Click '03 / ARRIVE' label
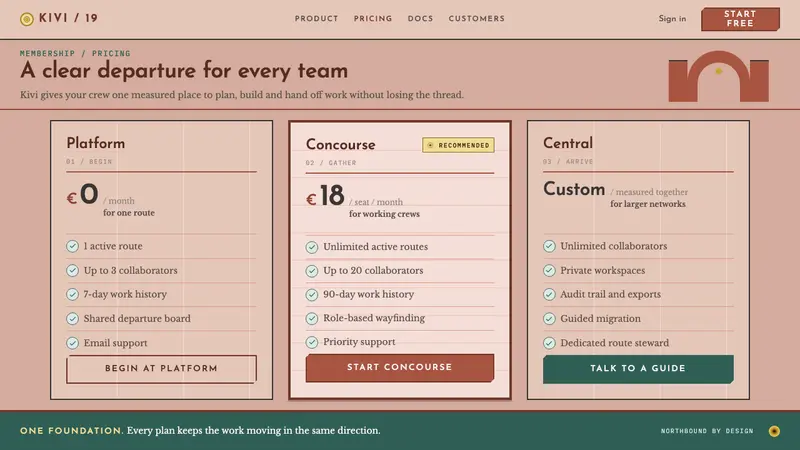Image resolution: width=800 pixels, height=450 pixels. click(568, 162)
